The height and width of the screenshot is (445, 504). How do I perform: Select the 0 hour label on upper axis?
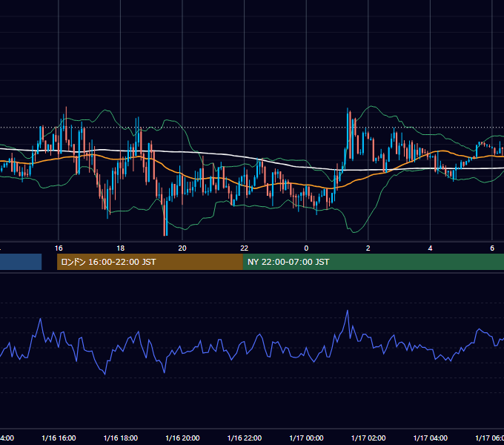306,248
